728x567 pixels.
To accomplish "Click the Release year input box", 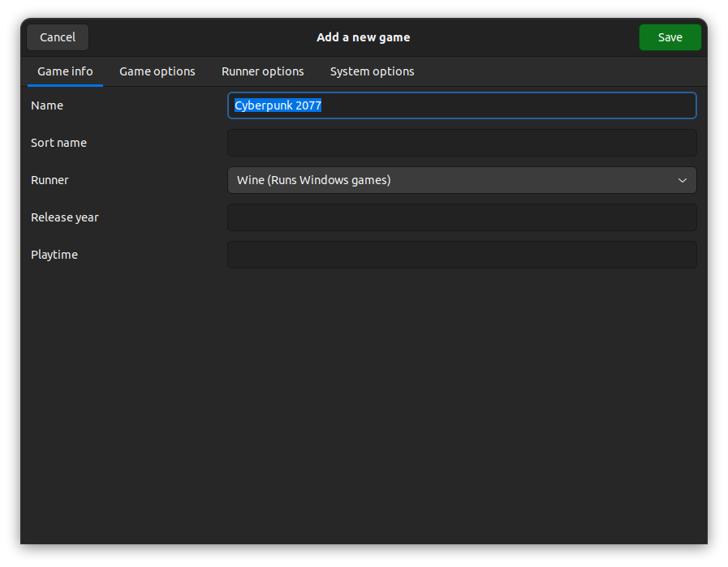I will tap(462, 217).
